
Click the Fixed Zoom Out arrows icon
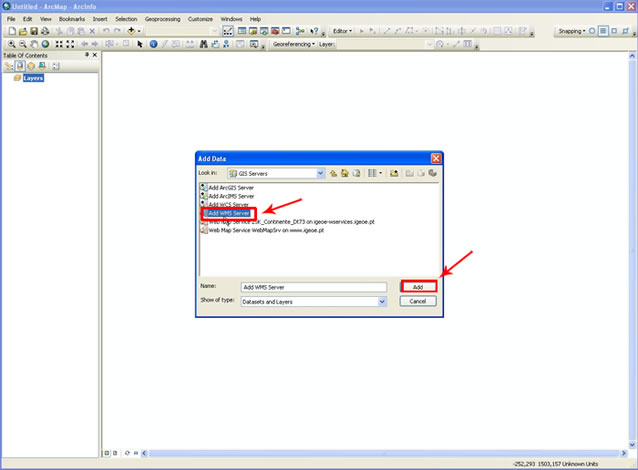tap(70, 44)
